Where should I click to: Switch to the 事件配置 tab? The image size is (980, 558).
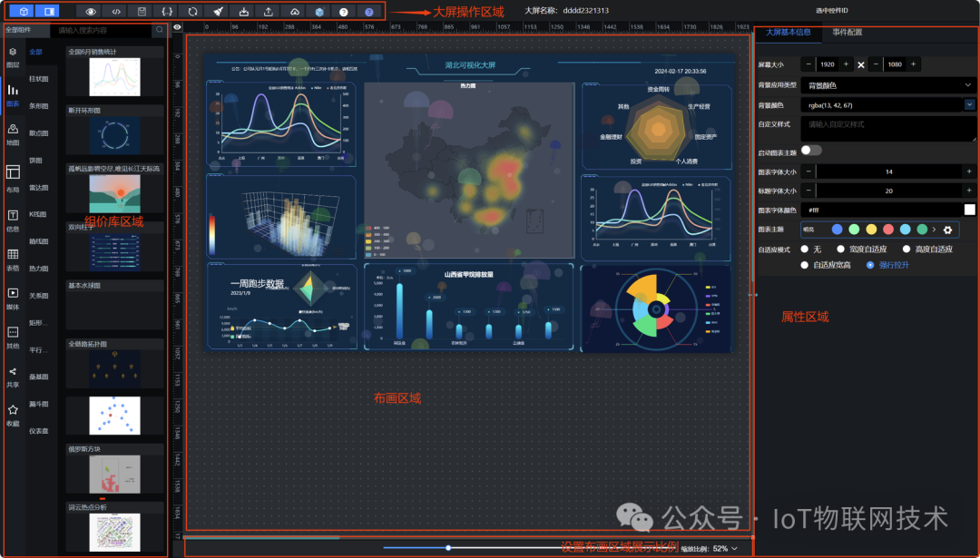click(x=847, y=32)
